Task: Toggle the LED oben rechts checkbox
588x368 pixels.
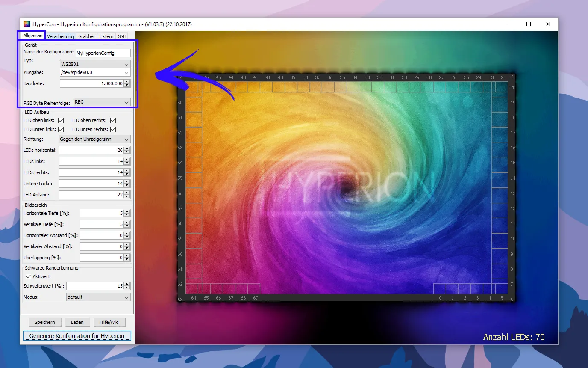Action: (x=113, y=121)
